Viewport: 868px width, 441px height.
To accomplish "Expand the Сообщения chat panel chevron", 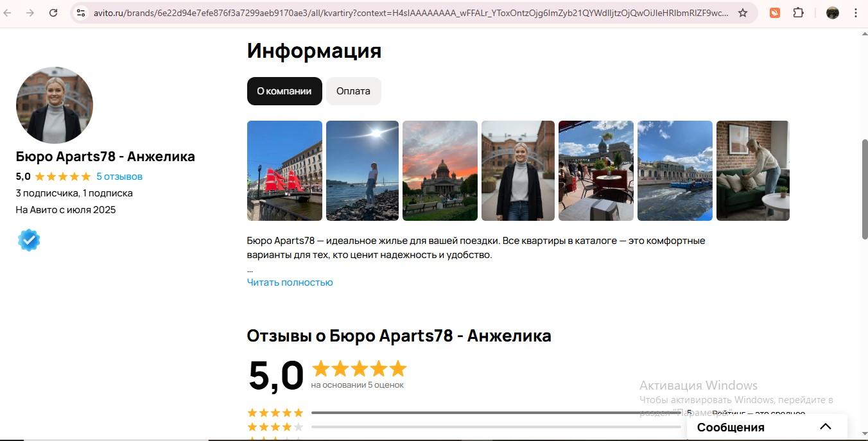I will click(826, 427).
